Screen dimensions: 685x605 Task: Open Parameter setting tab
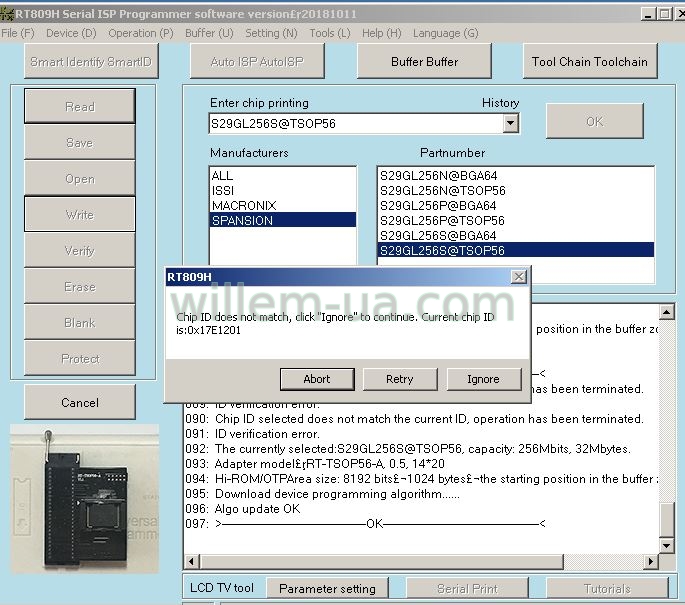pyautogui.click(x=327, y=588)
